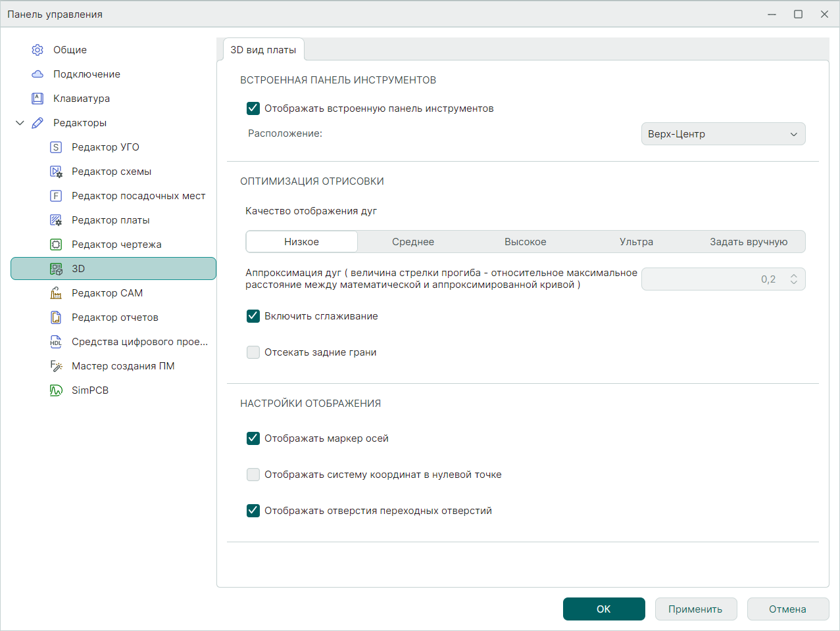Click the Редактор платы icon
Screen dimensions: 840x631
[56, 220]
